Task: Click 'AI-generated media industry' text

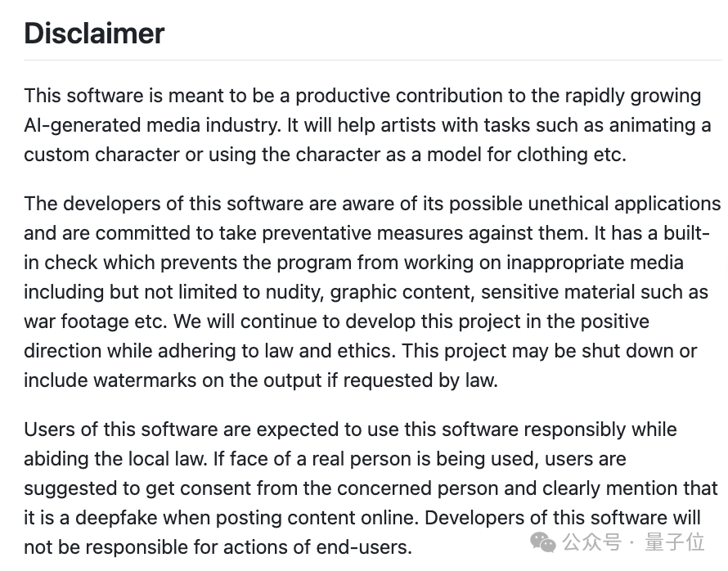Action: click(x=153, y=125)
